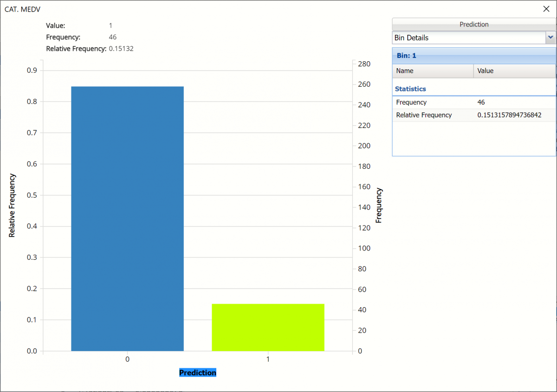Screen dimensions: 557x392
Task: Sort by the Name column header
Action: [x=433, y=71]
